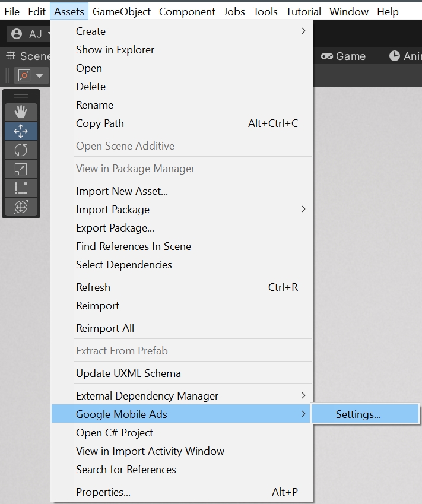Screen dimensions: 422x504
Task: Click the GameObject menu
Action: pyautogui.click(x=122, y=12)
